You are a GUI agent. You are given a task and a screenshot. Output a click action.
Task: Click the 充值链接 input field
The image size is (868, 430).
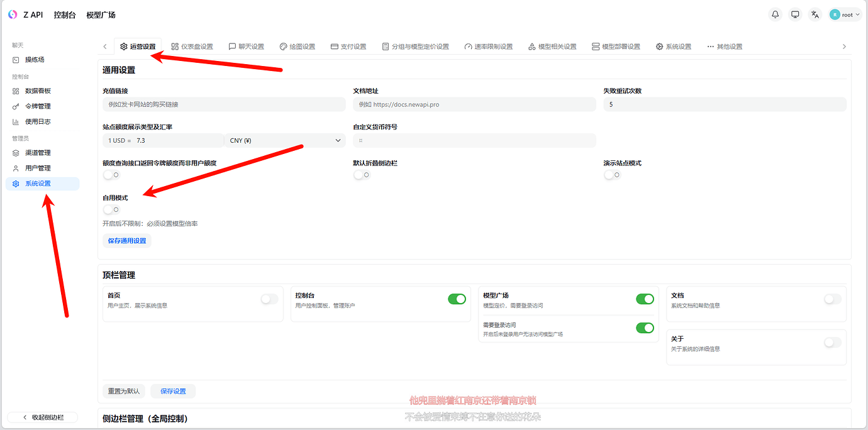pyautogui.click(x=224, y=104)
